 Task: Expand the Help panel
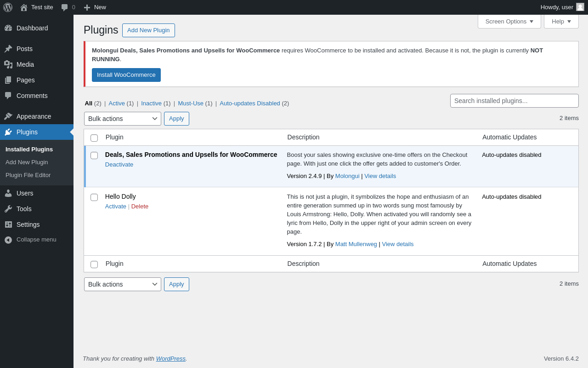[x=561, y=21]
